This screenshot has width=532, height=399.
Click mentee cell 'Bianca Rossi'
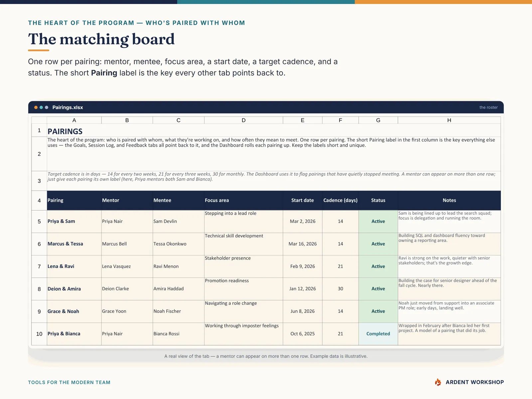click(179, 334)
